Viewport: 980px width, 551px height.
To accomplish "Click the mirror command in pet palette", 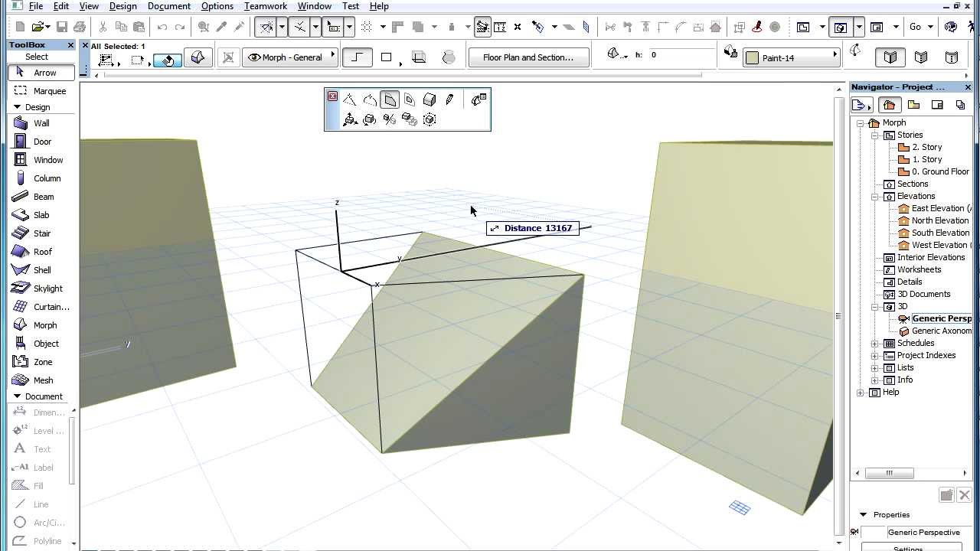I will point(390,119).
